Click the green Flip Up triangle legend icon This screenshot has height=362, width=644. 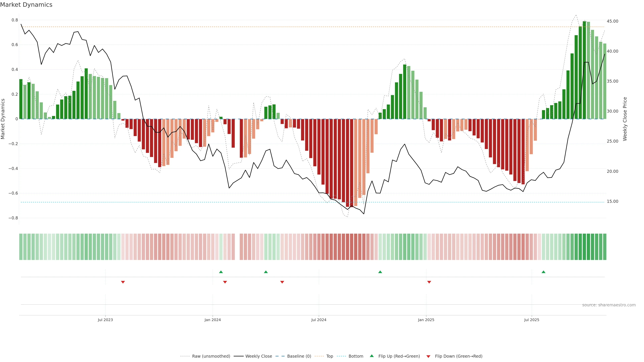pyautogui.click(x=371, y=356)
